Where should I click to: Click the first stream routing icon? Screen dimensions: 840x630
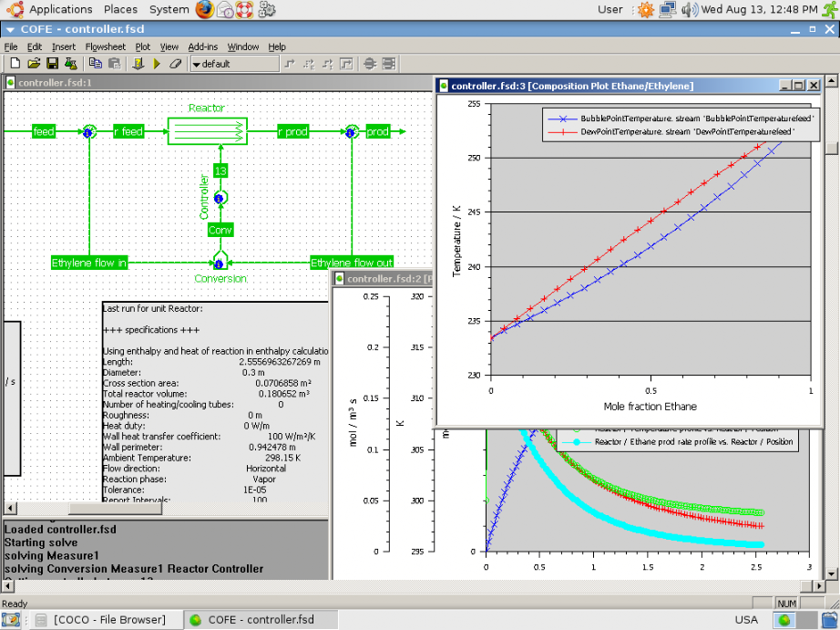tap(290, 64)
